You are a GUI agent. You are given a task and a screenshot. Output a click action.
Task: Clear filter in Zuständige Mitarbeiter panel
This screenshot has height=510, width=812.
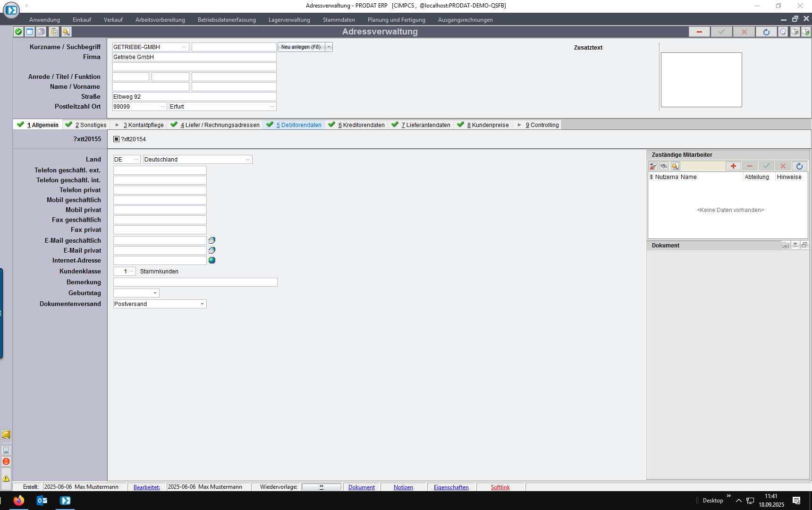(653, 166)
